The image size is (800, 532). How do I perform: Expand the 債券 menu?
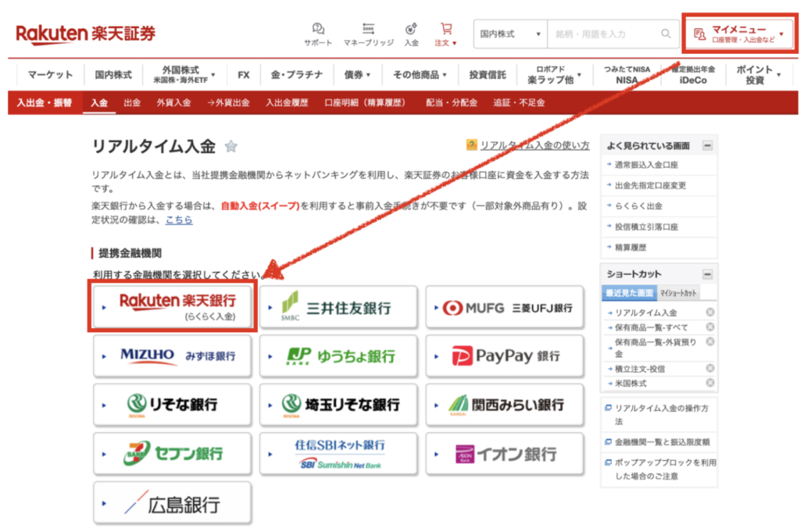tap(357, 74)
